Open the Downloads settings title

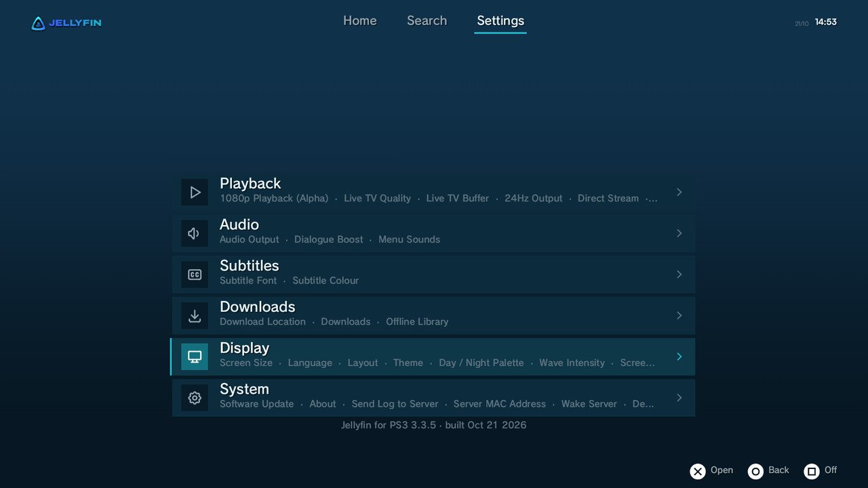(258, 307)
